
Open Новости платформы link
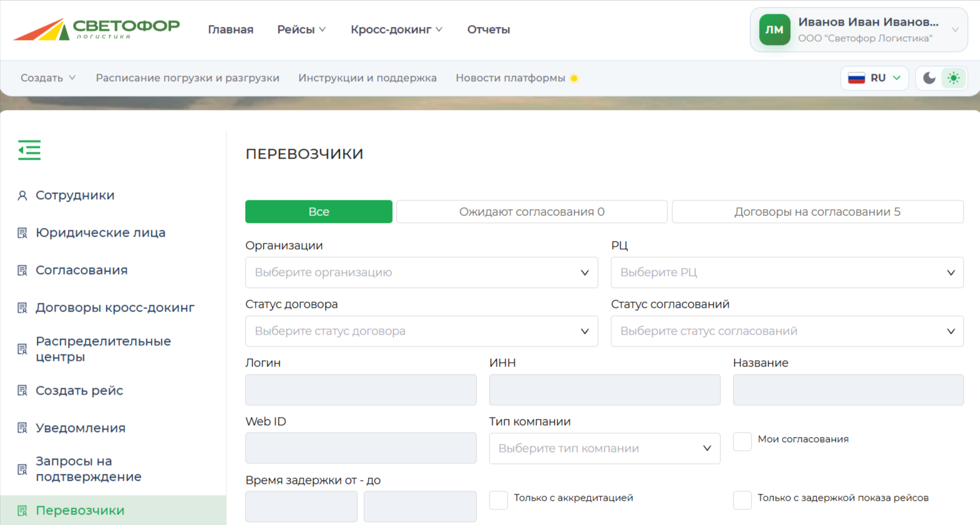510,78
